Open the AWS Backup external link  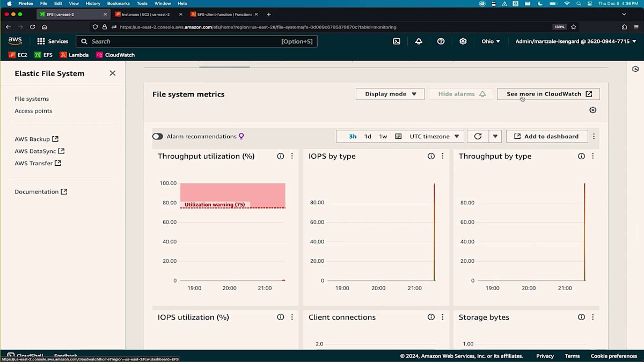tap(36, 139)
